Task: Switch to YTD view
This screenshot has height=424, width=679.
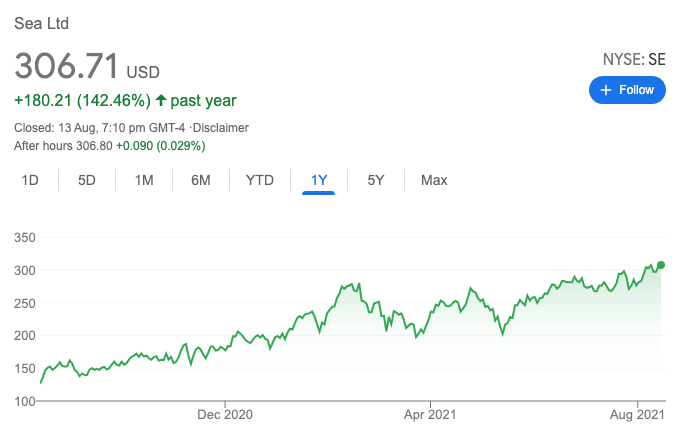Action: tap(260, 180)
